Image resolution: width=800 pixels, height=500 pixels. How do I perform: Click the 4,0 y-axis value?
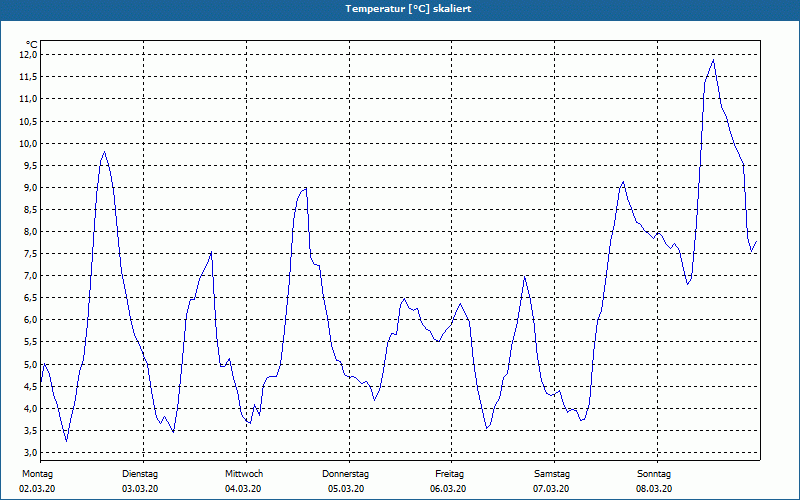(x=30, y=408)
